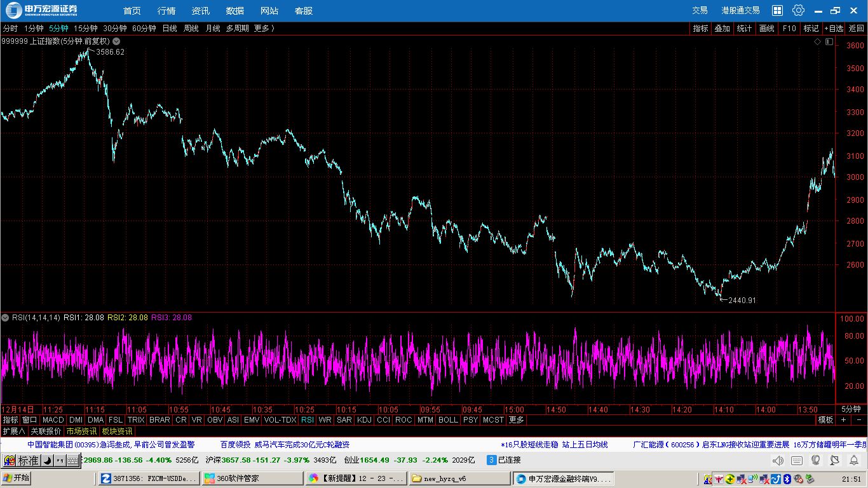Switch to the FXCM-USDDe taskbar window

(149, 478)
